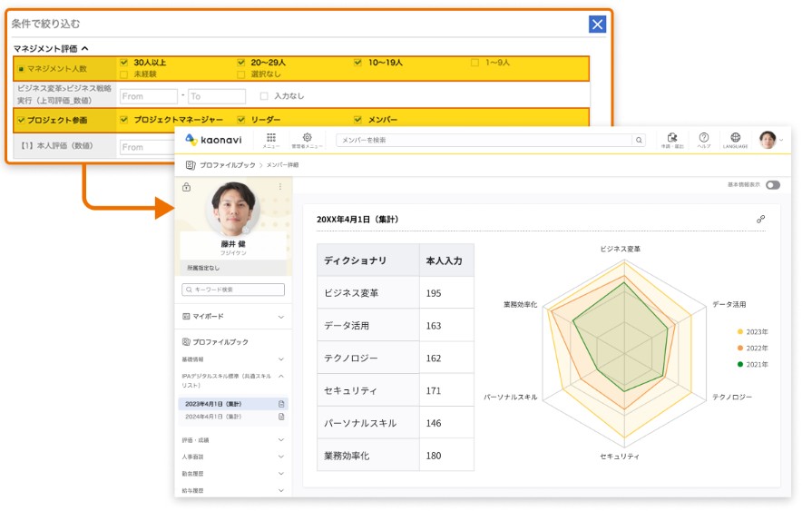Viewport: 812px width, 511px height.
Task: Click the プロファイルブック breadcrumb link
Action: [x=228, y=165]
